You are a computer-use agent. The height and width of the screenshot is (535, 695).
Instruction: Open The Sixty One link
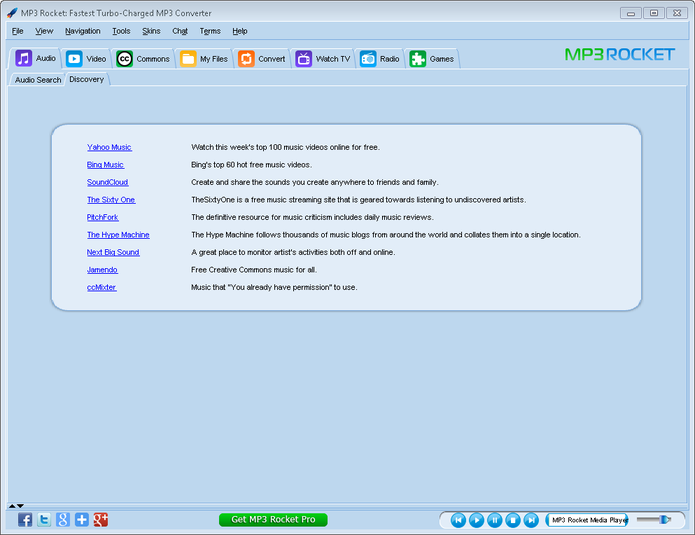(111, 200)
